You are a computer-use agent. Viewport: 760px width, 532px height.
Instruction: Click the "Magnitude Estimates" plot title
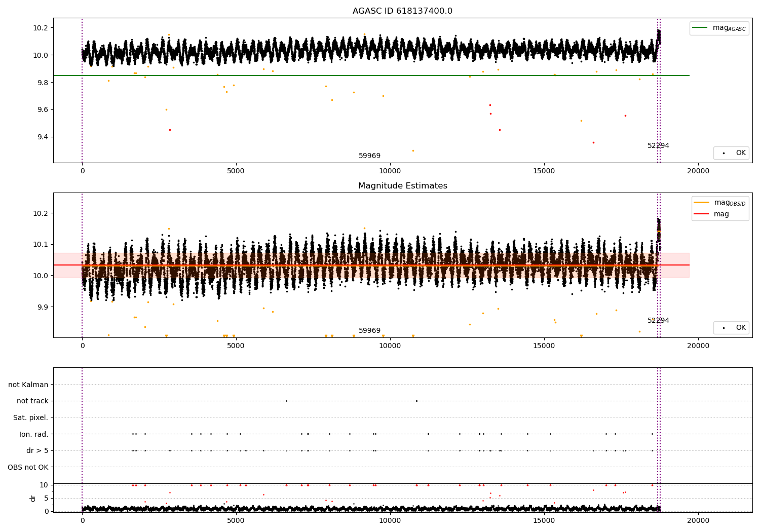point(402,186)
